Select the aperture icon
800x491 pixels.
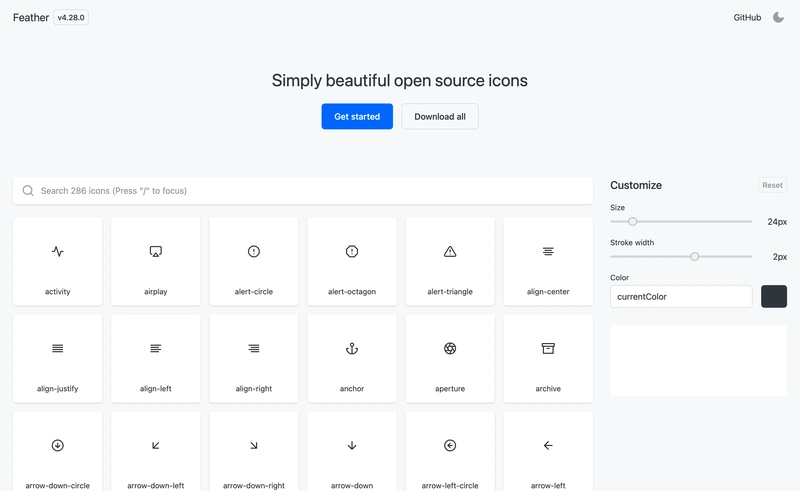(x=450, y=358)
